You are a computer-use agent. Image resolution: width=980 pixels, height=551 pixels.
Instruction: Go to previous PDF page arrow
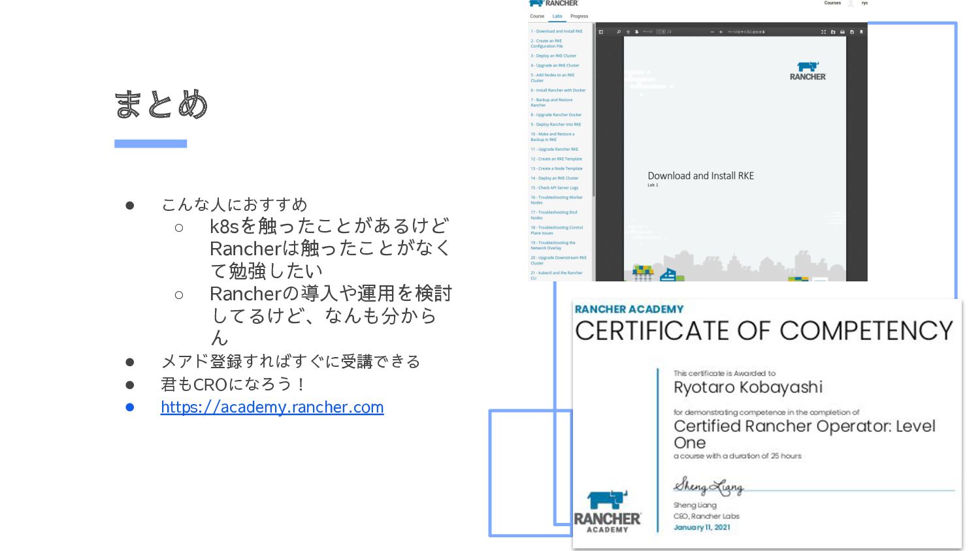coord(628,32)
